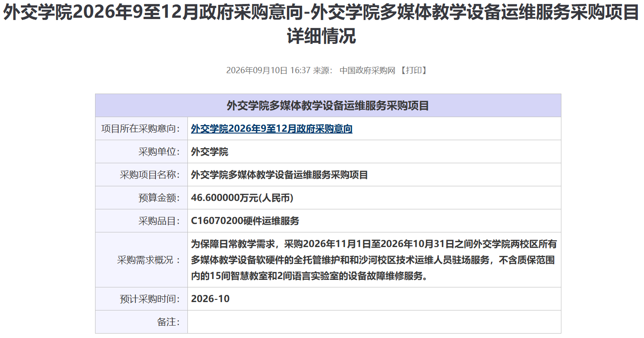Click the shaded table header 外交学院多媒体教学设备运维服务采购项目
Viewport: 644px width, 338px height.
click(x=328, y=106)
